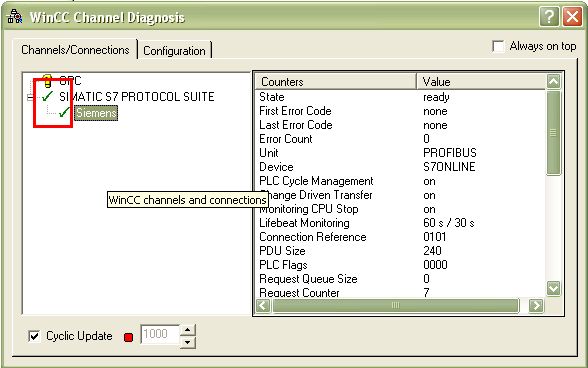Collapse the SIMATIC S7 PROTOCOL SUITE tree node
Viewport: 588px width, 368px height.
point(31,97)
